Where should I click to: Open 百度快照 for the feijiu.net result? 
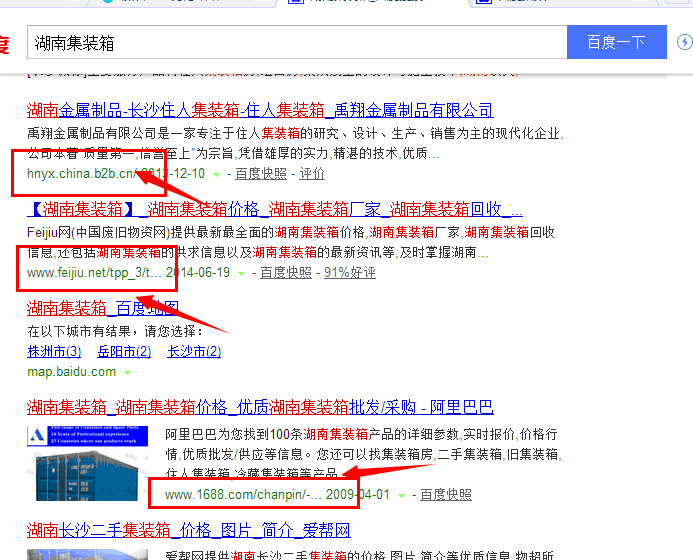click(x=286, y=273)
